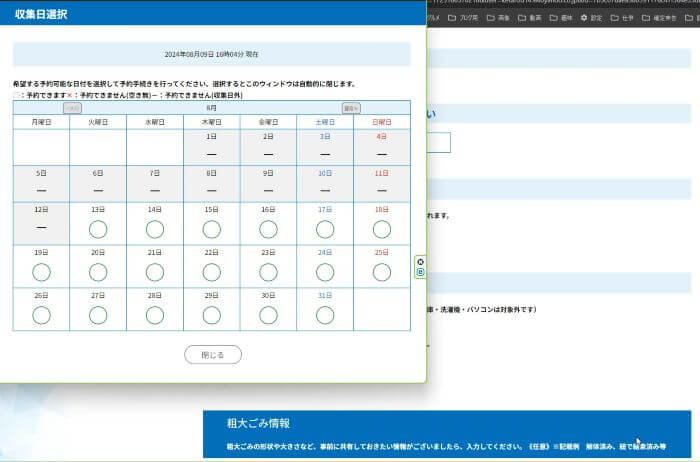Viewport: 700px width, 462px height.
Task: Click the red 日曜日 column header
Action: (382, 122)
